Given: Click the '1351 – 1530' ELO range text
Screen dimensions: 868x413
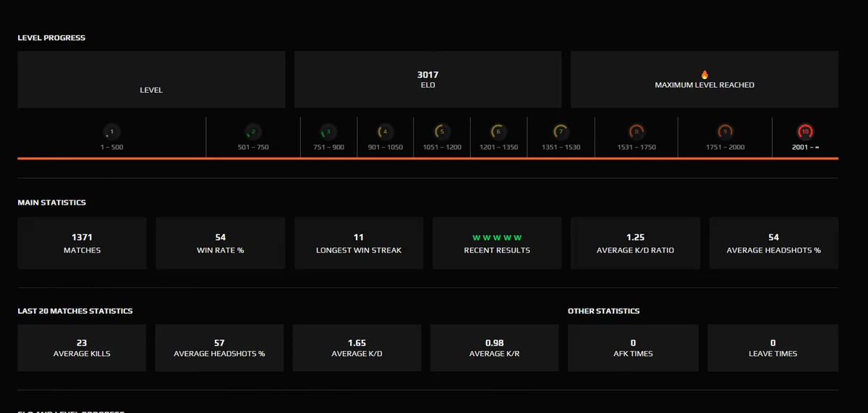Looking at the screenshot, I should (x=561, y=147).
